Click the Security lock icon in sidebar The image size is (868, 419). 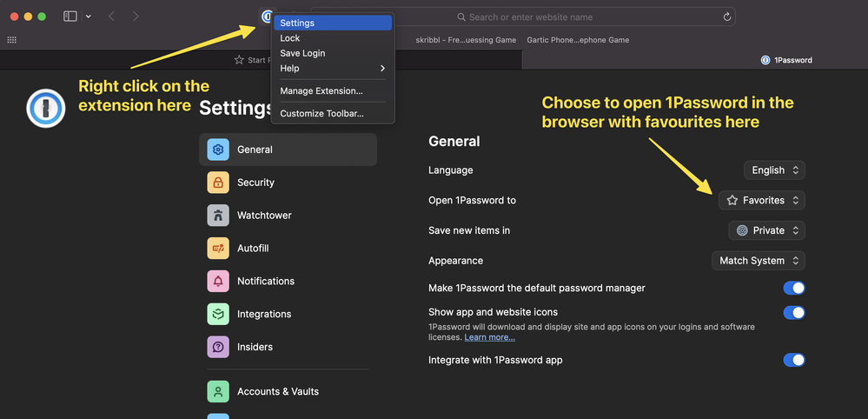[x=218, y=183]
